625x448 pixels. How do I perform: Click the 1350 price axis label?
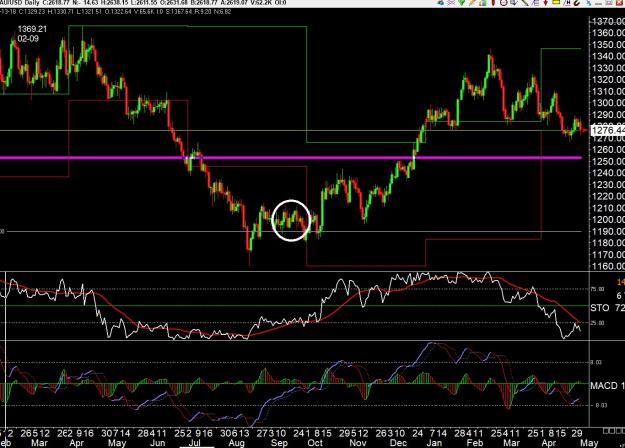608,45
